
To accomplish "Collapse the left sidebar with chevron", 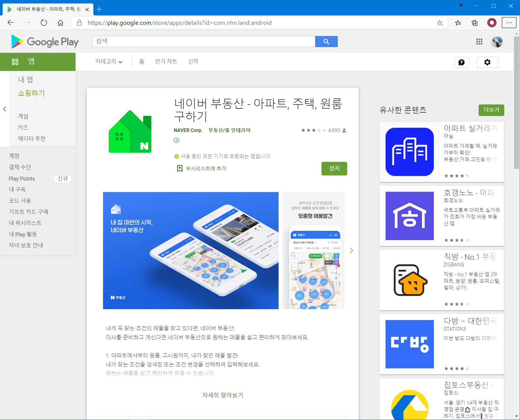I will 5,109.
